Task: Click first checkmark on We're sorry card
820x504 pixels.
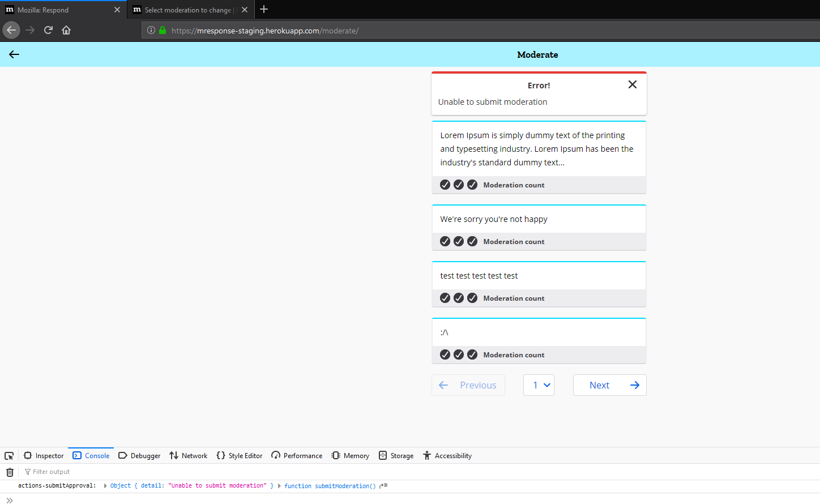Action: pos(445,241)
